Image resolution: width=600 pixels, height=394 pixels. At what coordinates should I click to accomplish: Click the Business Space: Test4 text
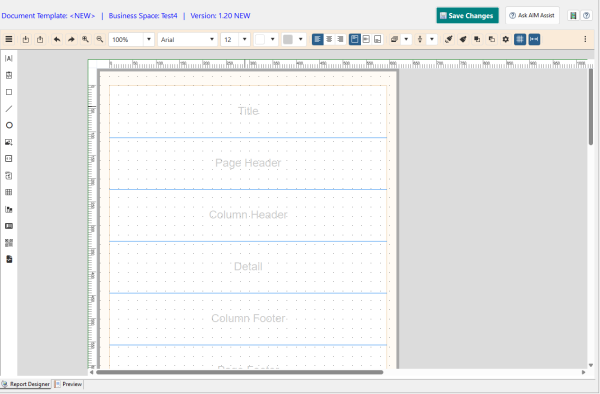143,16
